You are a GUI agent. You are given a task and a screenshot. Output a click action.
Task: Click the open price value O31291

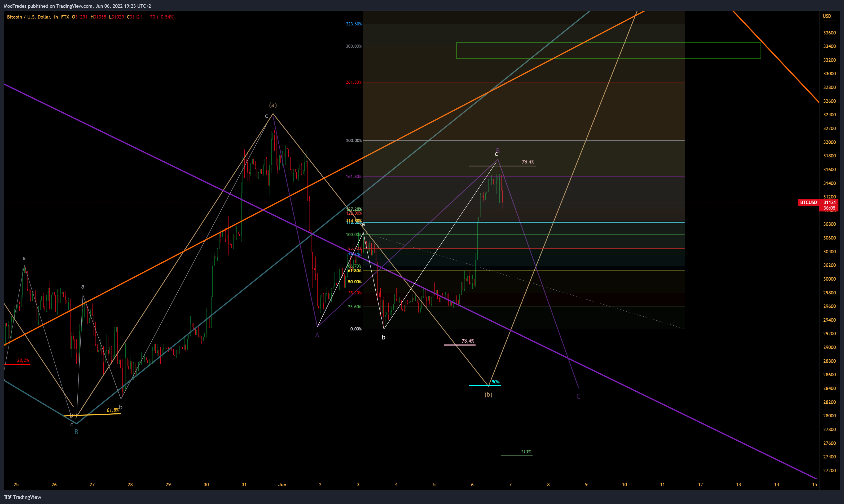coord(80,17)
